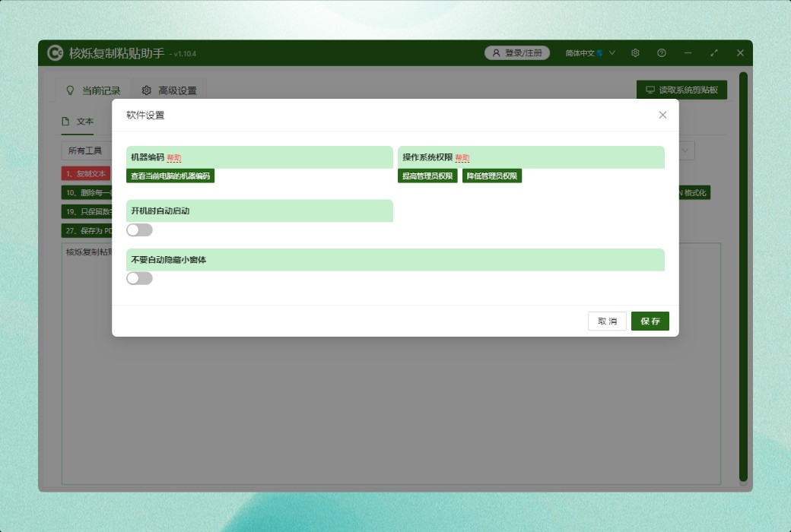Click 查看当前电脑的机器编码 button
Image resolution: width=791 pixels, height=532 pixels.
pos(170,176)
